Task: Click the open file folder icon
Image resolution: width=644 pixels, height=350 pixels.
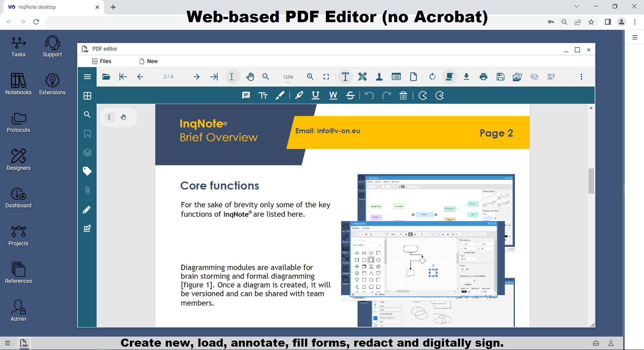Action: tap(106, 77)
